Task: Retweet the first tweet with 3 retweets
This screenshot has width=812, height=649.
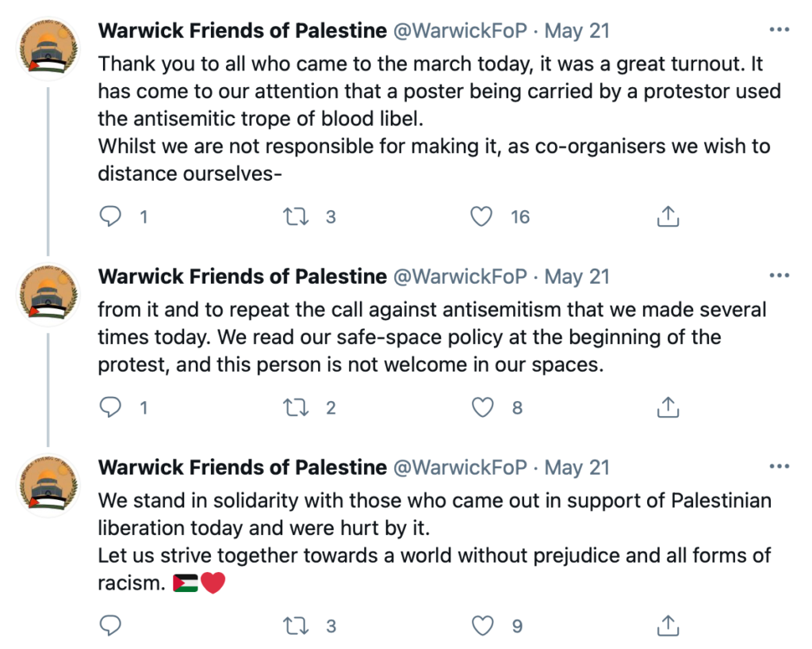Action: pyautogui.click(x=296, y=216)
